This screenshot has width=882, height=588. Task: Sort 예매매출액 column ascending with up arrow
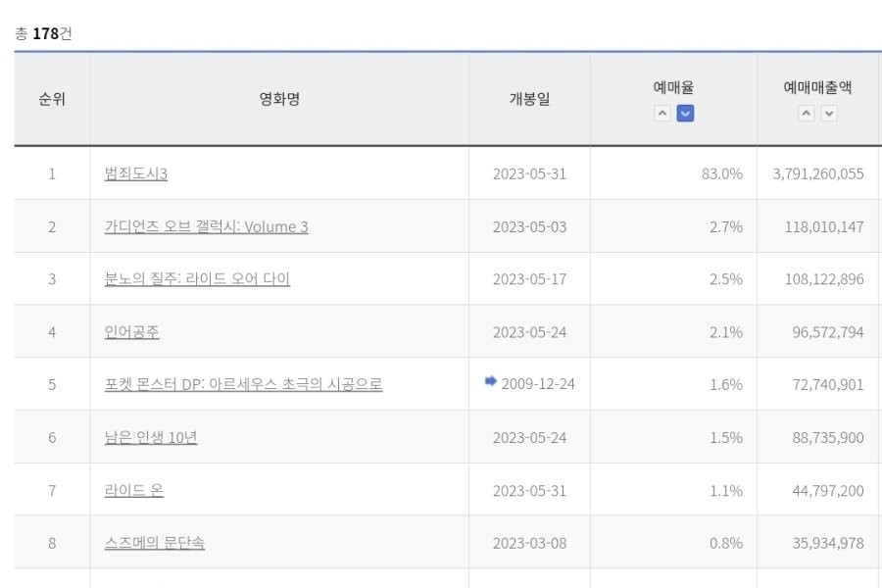[x=807, y=114]
